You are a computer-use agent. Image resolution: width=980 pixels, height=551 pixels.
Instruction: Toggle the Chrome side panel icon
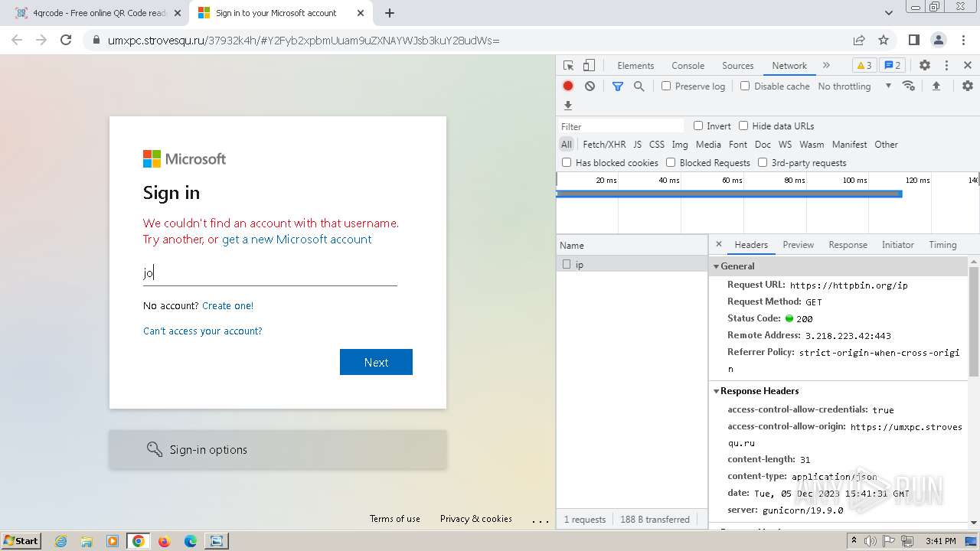pos(913,40)
